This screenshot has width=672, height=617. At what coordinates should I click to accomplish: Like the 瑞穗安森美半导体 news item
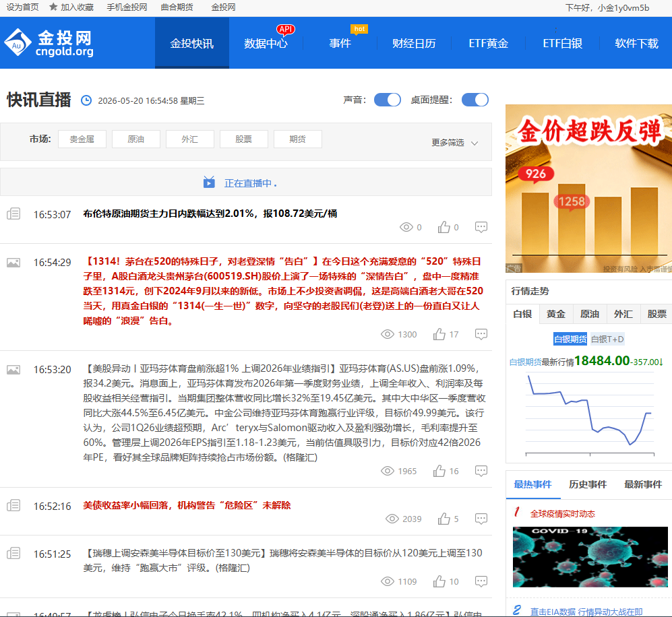point(439,581)
